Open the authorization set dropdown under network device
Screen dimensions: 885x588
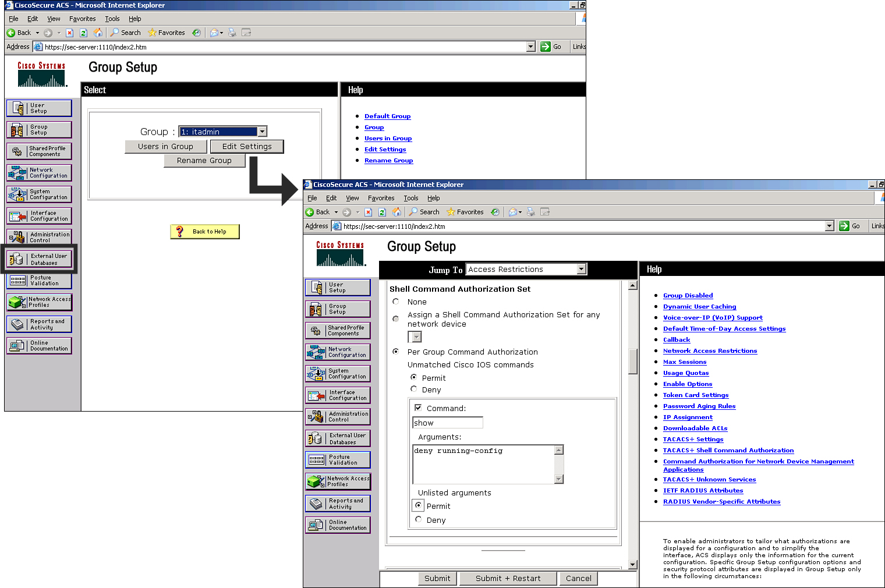point(415,337)
